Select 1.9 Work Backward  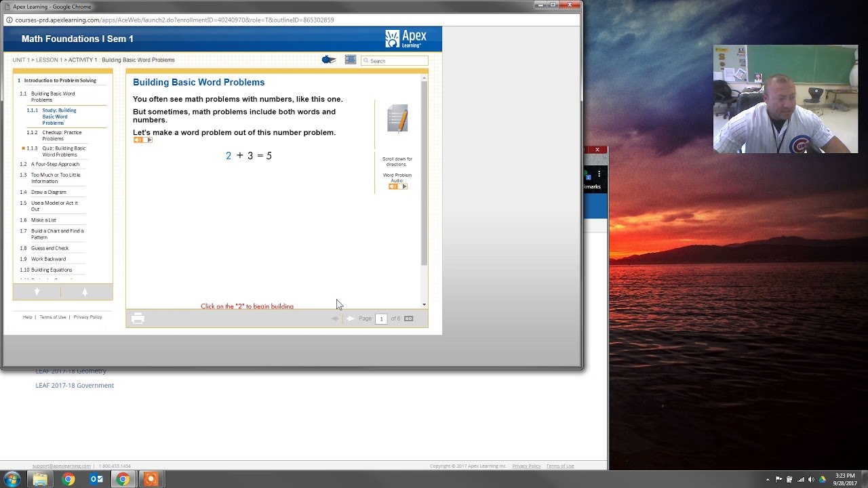tap(48, 259)
